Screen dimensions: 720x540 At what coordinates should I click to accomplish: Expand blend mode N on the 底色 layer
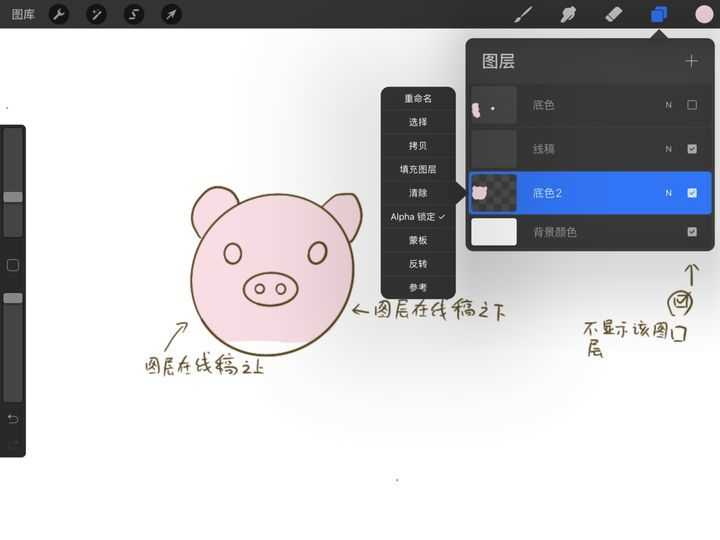click(x=668, y=105)
